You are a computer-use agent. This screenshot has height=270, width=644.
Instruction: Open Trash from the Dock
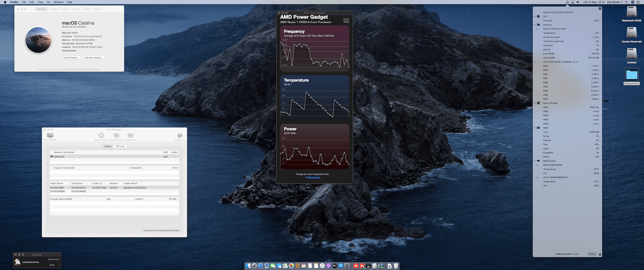(x=396, y=266)
